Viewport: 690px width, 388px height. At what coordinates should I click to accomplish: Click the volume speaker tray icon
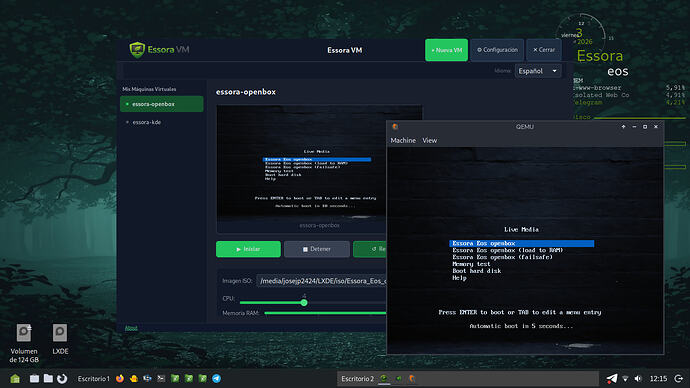tap(639, 378)
